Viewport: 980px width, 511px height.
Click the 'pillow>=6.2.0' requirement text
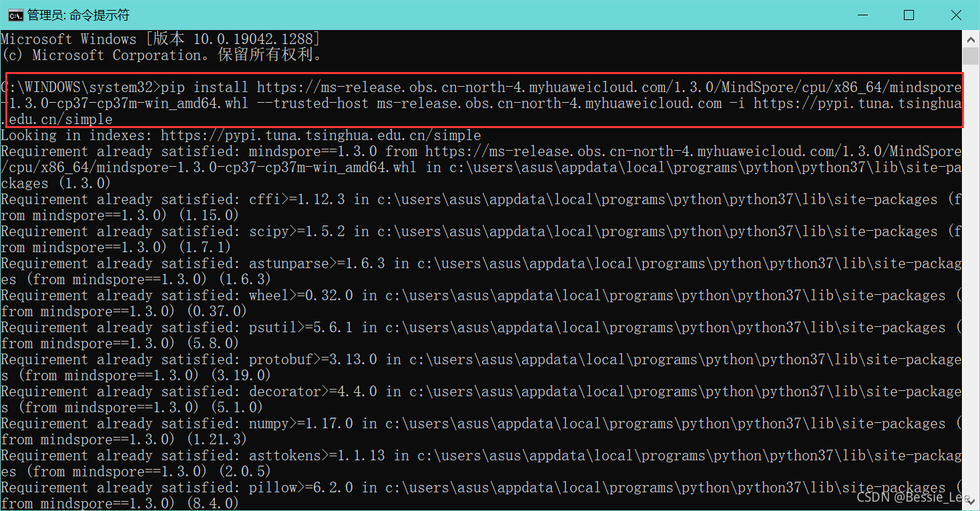point(301,487)
